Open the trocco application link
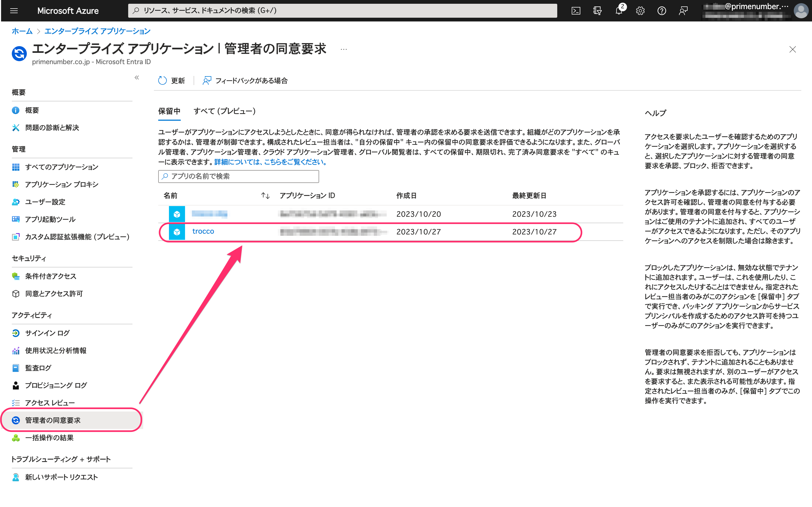 203,231
